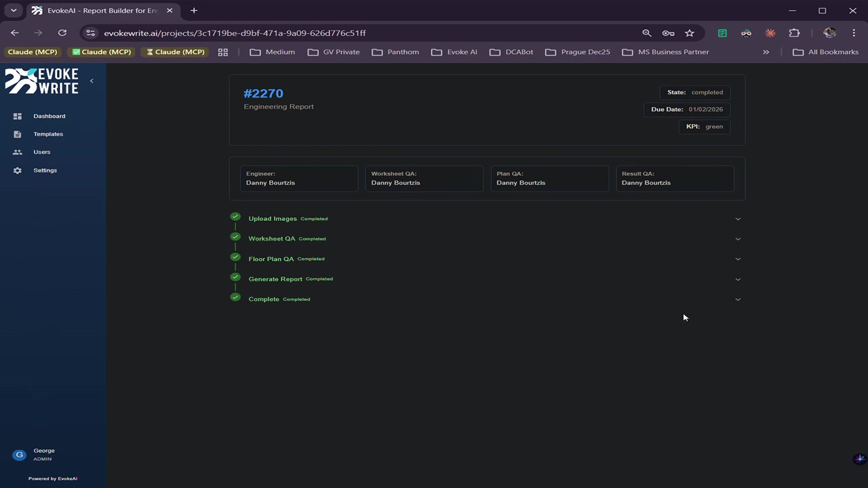The width and height of the screenshot is (868, 488).
Task: Click project number #2270 heading
Action: 263,94
